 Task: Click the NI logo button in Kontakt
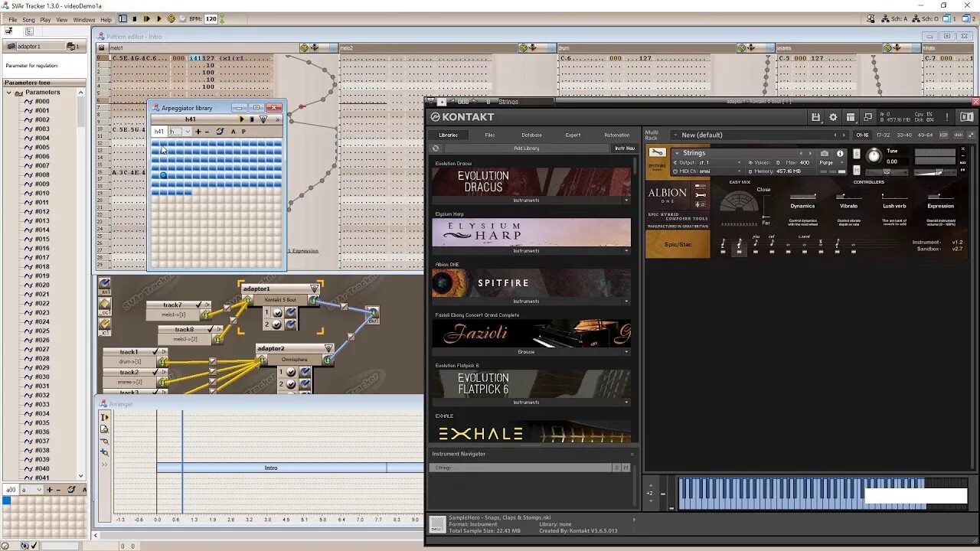[967, 117]
